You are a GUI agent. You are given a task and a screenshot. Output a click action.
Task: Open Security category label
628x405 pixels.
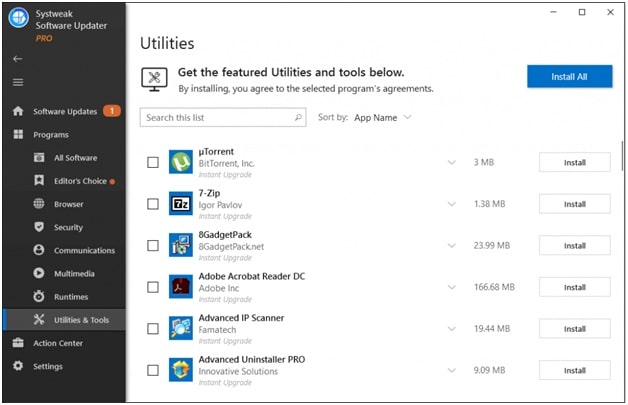tap(68, 228)
